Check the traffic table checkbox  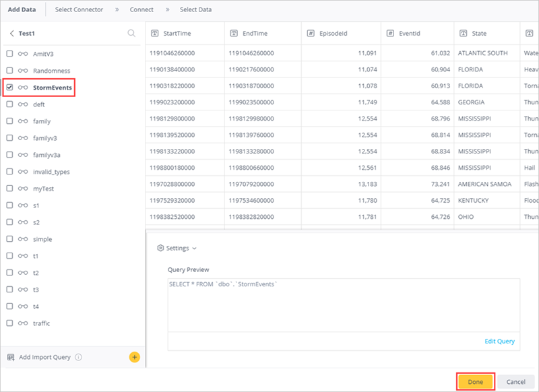9,323
